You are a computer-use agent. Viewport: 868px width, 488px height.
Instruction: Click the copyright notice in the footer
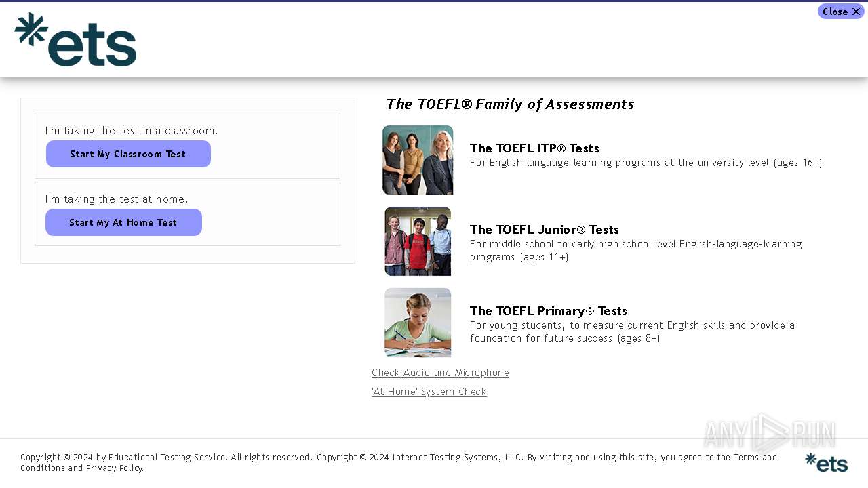tap(399, 462)
